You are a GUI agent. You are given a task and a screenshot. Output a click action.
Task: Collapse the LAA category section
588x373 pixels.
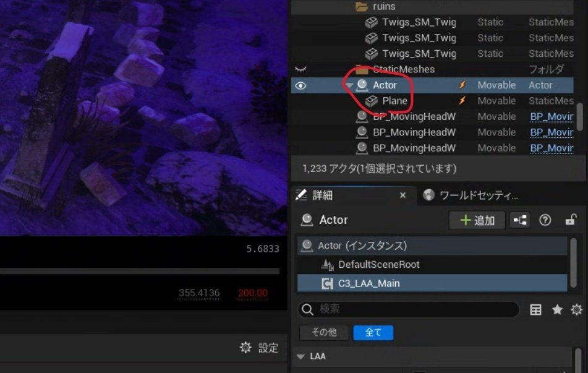click(x=300, y=356)
